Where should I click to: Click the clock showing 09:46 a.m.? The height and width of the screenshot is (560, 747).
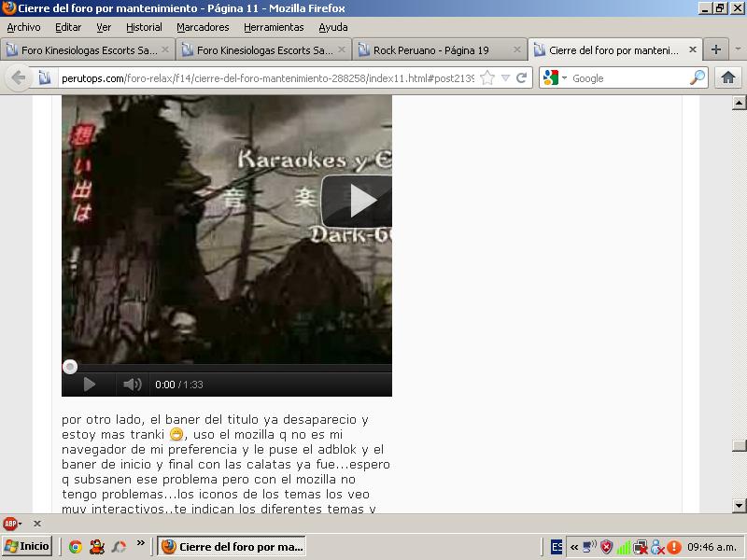pyautogui.click(x=712, y=547)
